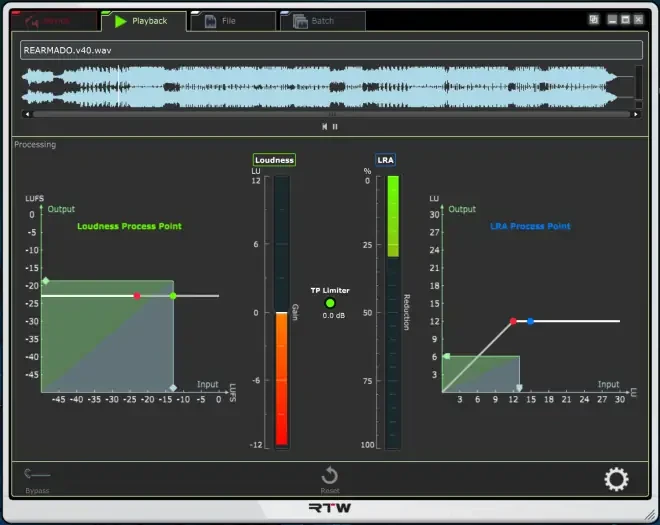The image size is (660, 525).
Task: Select the green point on the loudness graph
Action: pyautogui.click(x=173, y=296)
